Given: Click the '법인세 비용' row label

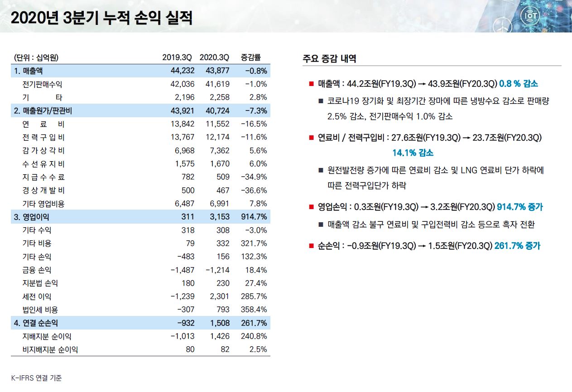Looking at the screenshot, I should click(x=40, y=310).
